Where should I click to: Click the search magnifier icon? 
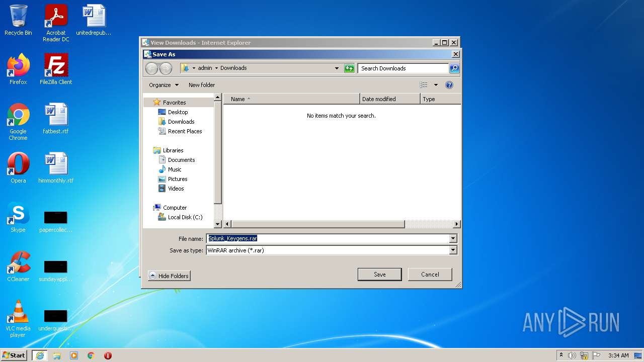(454, 68)
